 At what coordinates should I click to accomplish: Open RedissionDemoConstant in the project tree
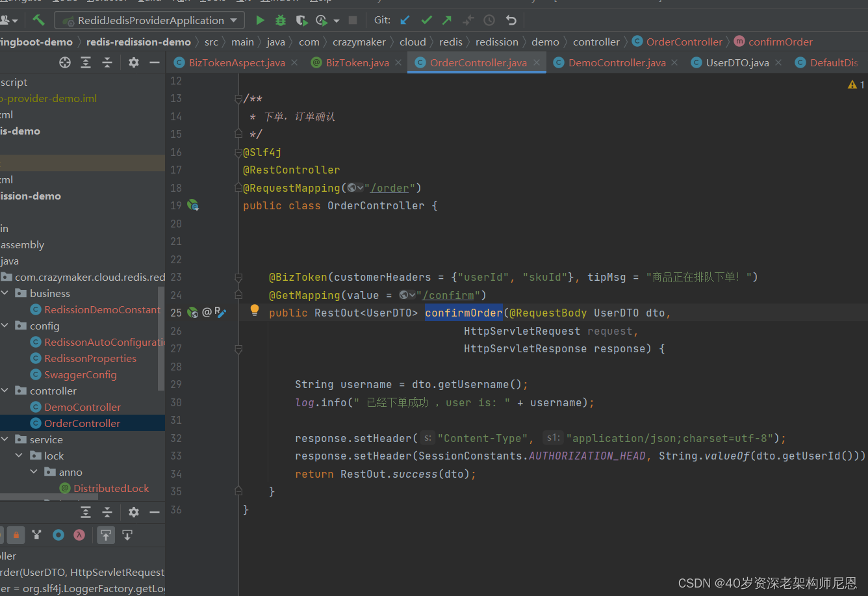point(102,309)
